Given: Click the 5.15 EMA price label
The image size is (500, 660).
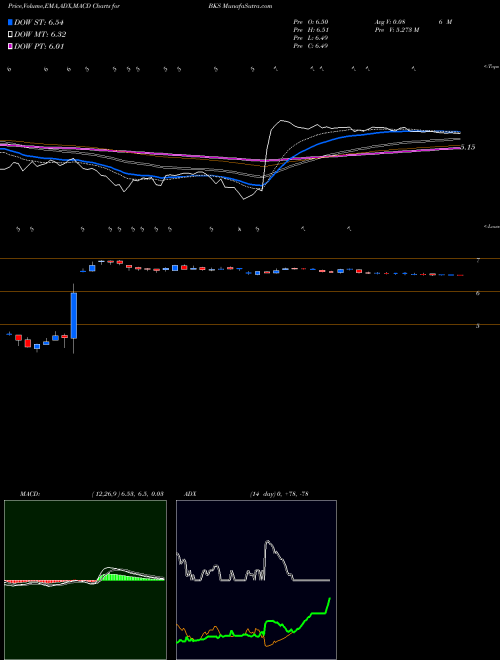Looking at the screenshot, I should click(x=468, y=147).
